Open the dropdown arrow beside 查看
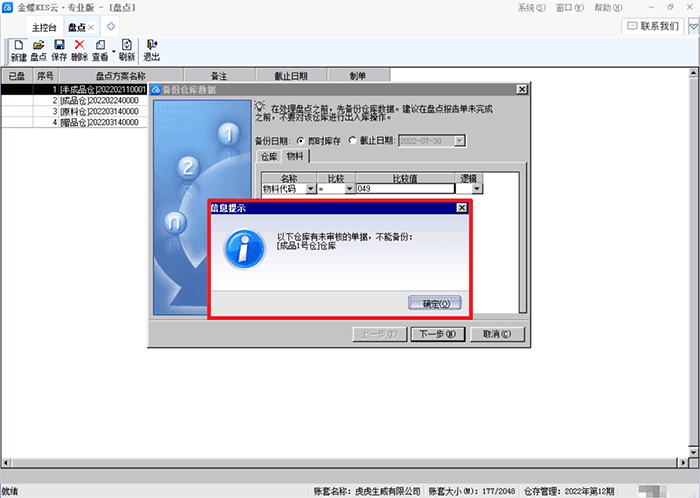The width and height of the screenshot is (700, 498). (x=113, y=52)
